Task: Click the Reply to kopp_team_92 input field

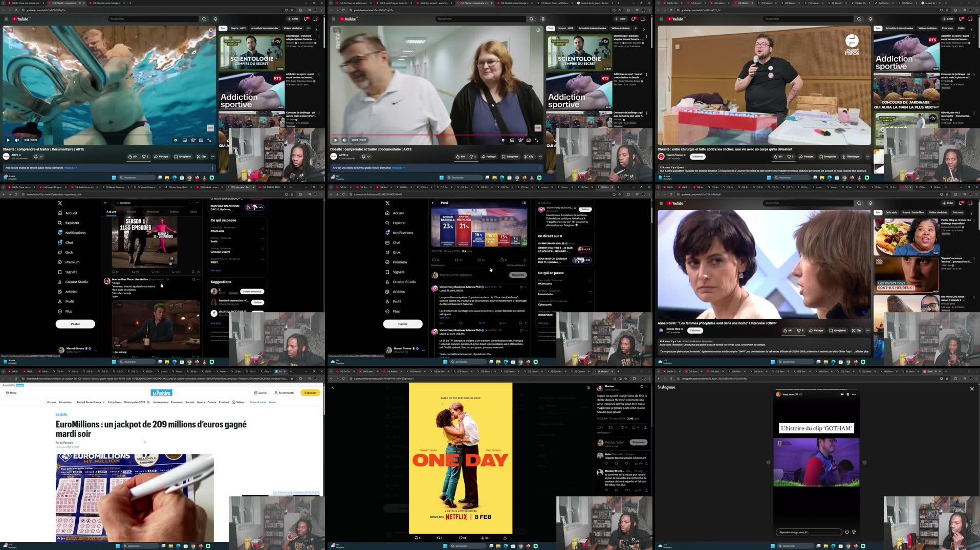Action: [809, 532]
